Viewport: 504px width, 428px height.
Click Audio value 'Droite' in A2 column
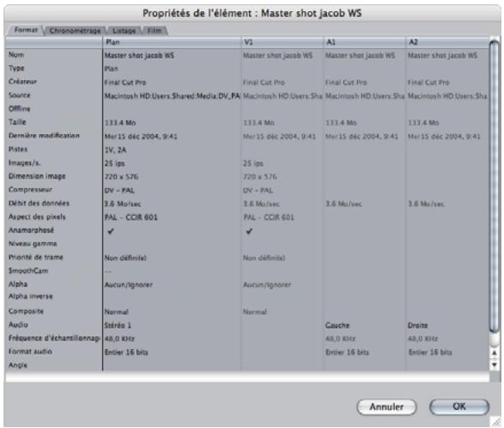417,326
